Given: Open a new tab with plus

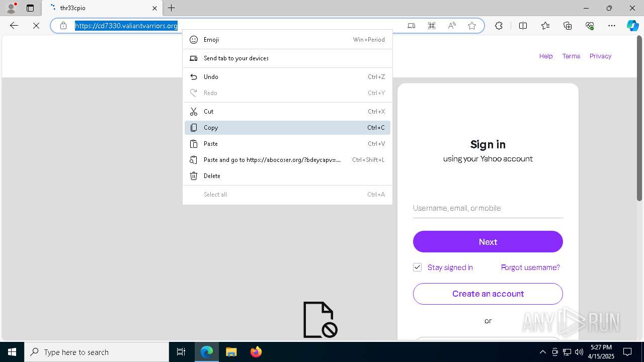Looking at the screenshot, I should coord(172,8).
